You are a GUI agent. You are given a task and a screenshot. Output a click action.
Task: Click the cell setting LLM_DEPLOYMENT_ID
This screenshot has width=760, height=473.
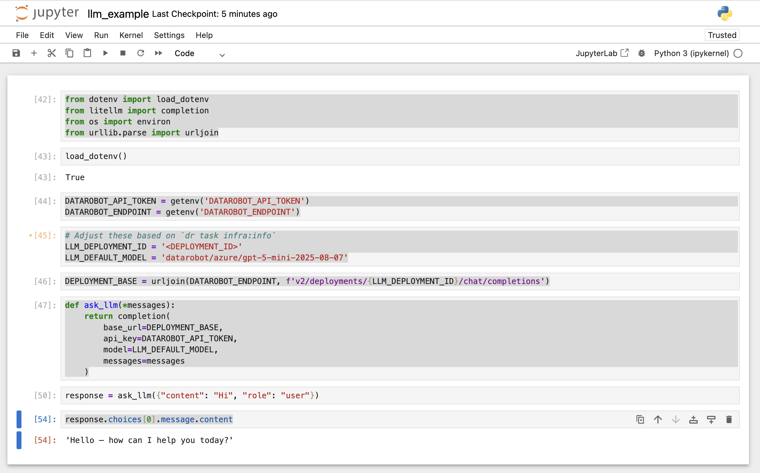pyautogui.click(x=400, y=247)
